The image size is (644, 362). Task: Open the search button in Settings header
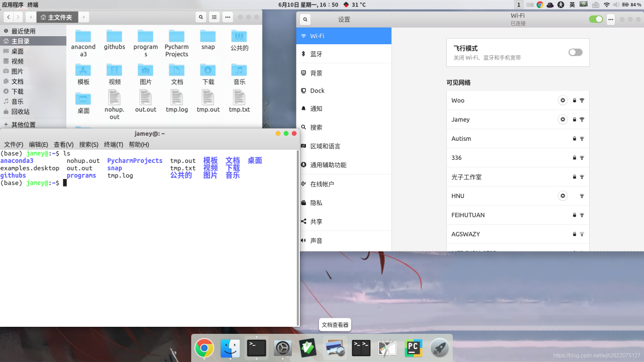[x=305, y=20]
